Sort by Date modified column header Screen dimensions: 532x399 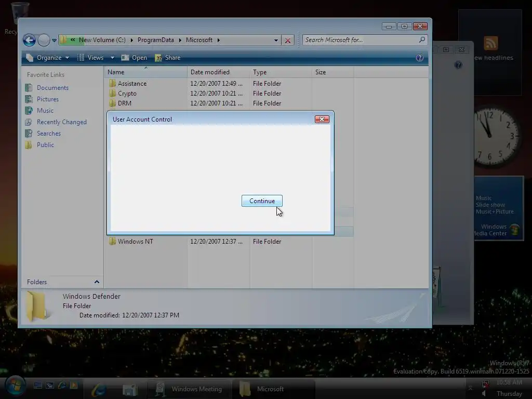219,72
